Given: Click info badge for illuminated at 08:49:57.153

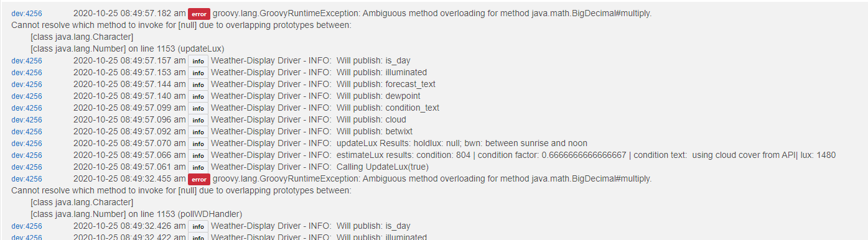Looking at the screenshot, I should [198, 73].
